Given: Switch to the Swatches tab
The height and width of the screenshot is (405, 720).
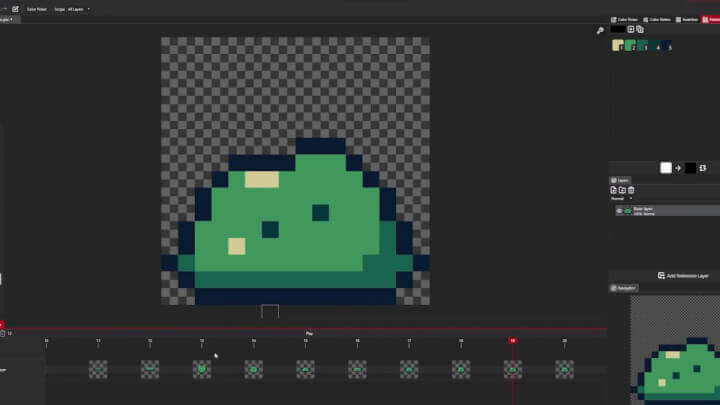Looking at the screenshot, I should 687,20.
